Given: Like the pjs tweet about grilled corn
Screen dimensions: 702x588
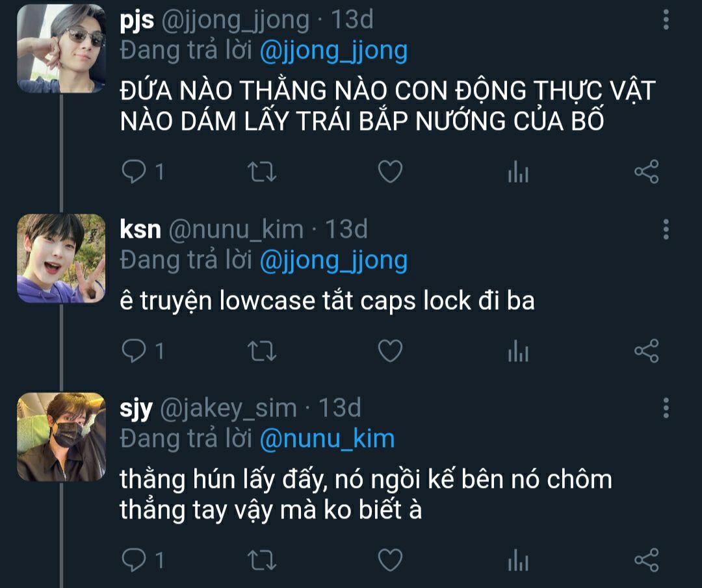Looking at the screenshot, I should [391, 172].
